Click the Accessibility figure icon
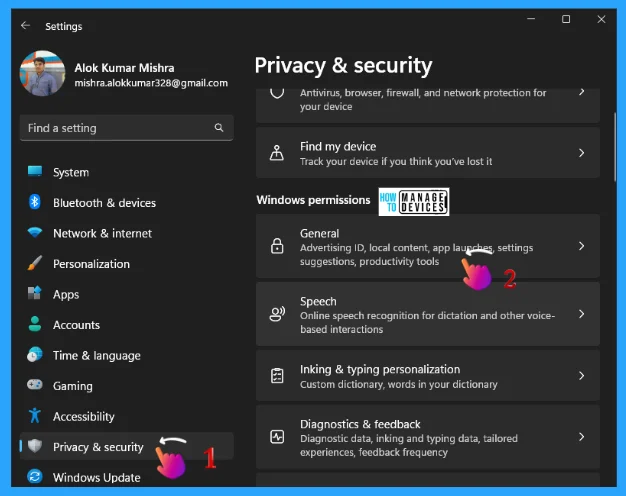This screenshot has height=496, width=626. point(35,416)
